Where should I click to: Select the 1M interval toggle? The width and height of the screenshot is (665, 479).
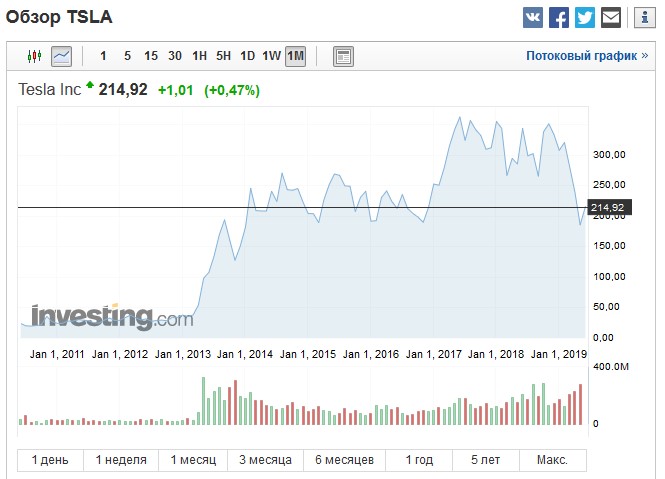point(295,56)
